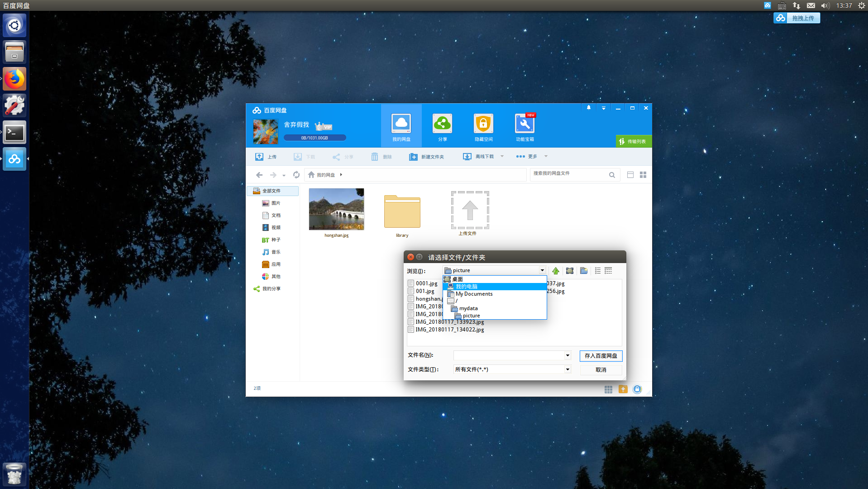Create a folder with 新建文件夹
868x489 pixels.
[426, 157]
